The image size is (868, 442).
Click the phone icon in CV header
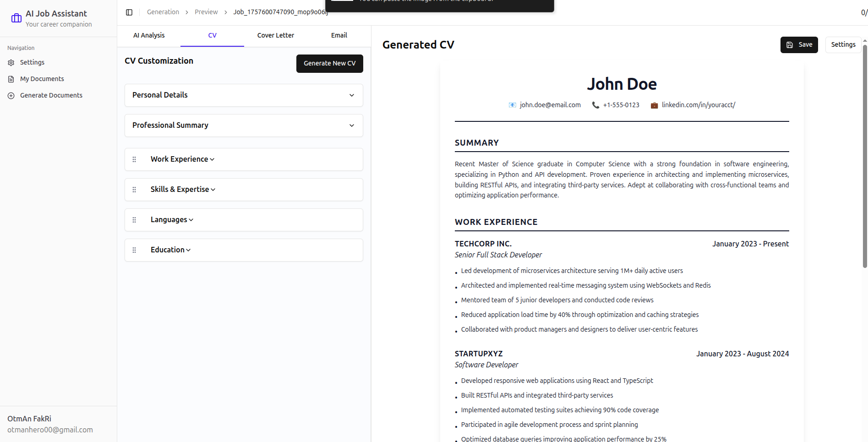pyautogui.click(x=595, y=105)
